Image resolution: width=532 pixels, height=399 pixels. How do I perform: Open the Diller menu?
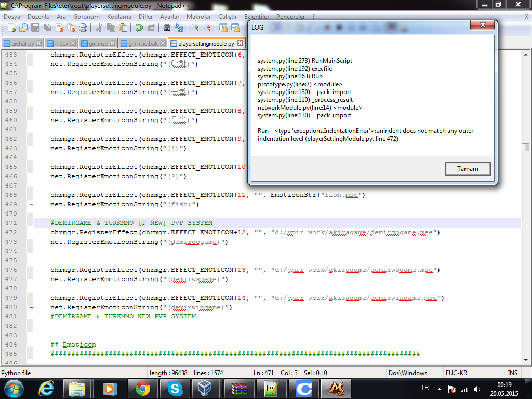[145, 17]
